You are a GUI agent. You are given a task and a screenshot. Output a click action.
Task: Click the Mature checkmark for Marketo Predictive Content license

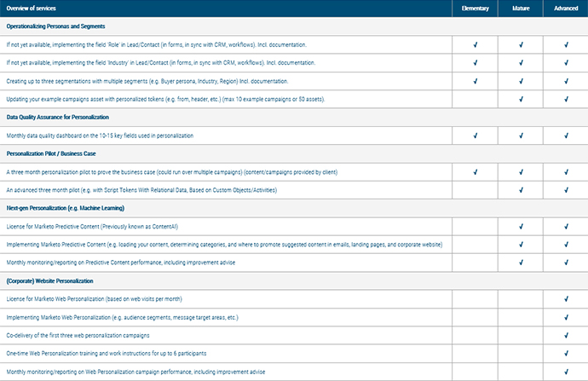pos(521,227)
